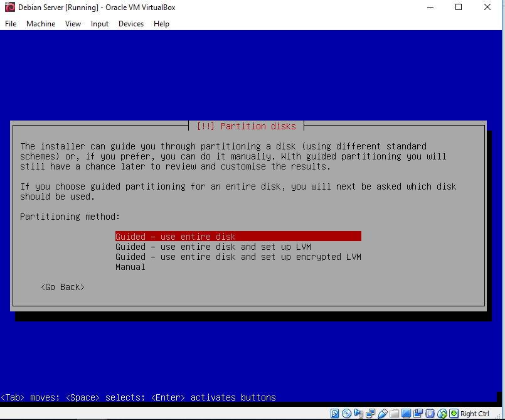Open the View menu

73,24
